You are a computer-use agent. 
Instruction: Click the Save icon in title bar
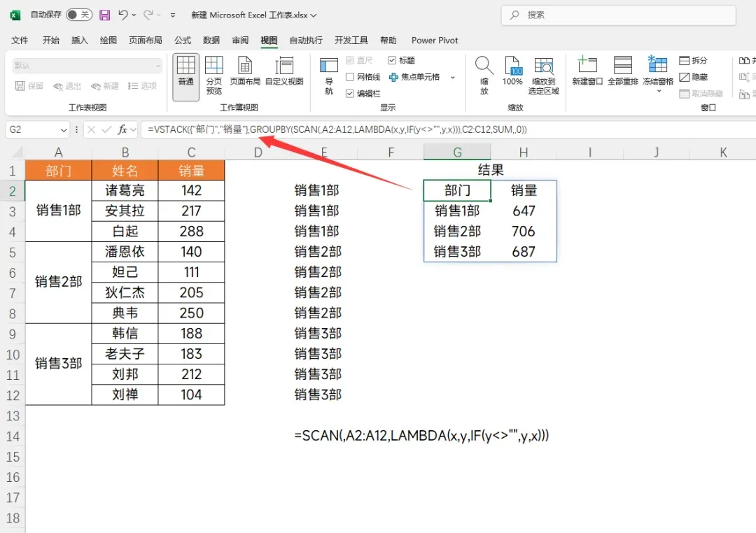[x=104, y=15]
